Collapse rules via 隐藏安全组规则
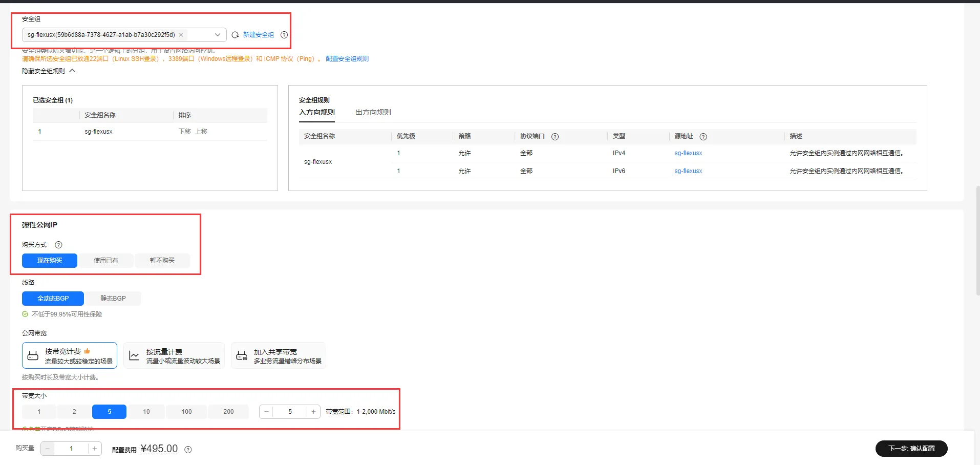This screenshot has width=980, height=465. point(49,71)
